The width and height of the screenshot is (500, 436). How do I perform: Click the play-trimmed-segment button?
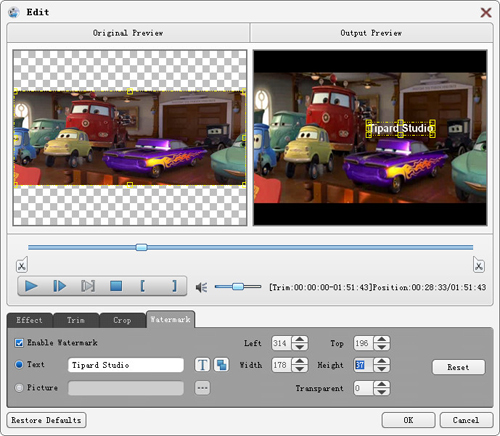pos(88,286)
